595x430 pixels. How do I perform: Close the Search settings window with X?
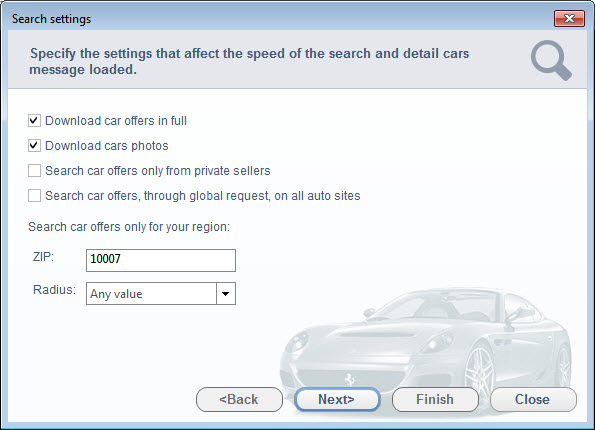tap(569, 19)
